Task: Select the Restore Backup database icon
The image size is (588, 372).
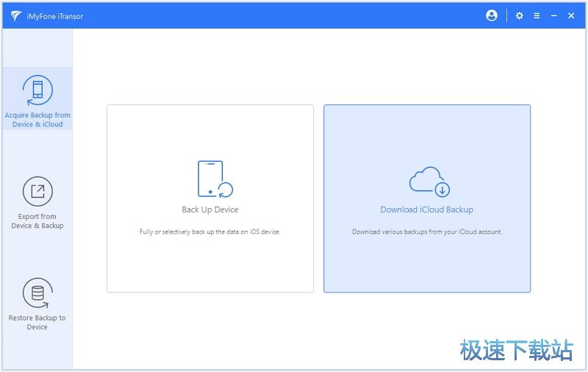Action: [37, 293]
